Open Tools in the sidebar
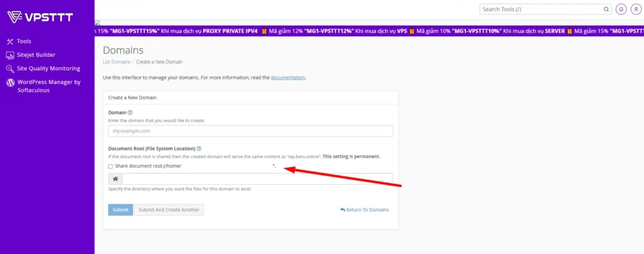The width and height of the screenshot is (644, 254). tap(24, 41)
